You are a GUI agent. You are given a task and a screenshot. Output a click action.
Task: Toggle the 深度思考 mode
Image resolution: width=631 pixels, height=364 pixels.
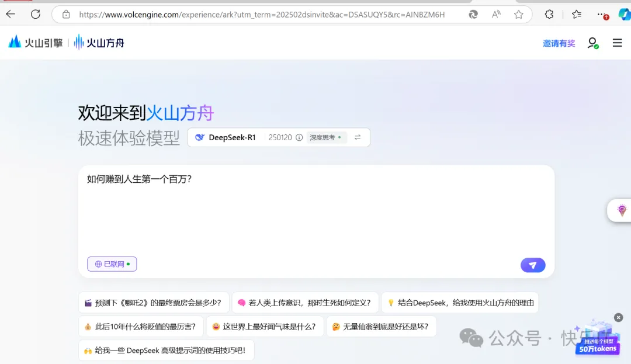coord(326,137)
